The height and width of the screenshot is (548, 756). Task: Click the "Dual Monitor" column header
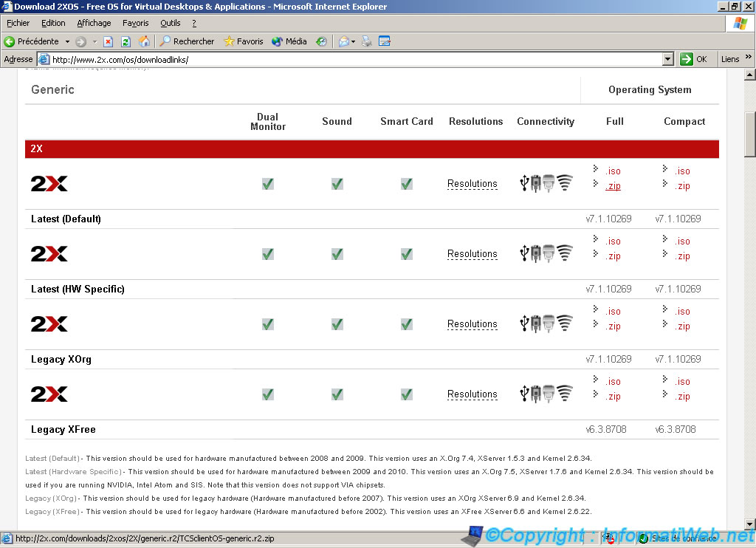[268, 122]
